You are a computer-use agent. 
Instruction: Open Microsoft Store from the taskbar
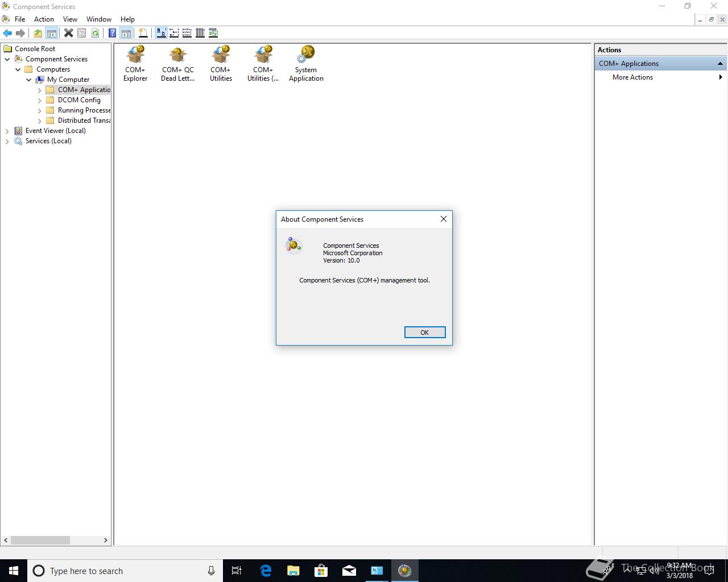tap(321, 571)
